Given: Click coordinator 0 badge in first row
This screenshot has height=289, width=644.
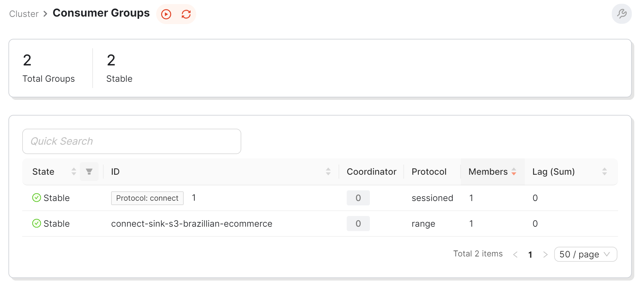Looking at the screenshot, I should tap(358, 198).
